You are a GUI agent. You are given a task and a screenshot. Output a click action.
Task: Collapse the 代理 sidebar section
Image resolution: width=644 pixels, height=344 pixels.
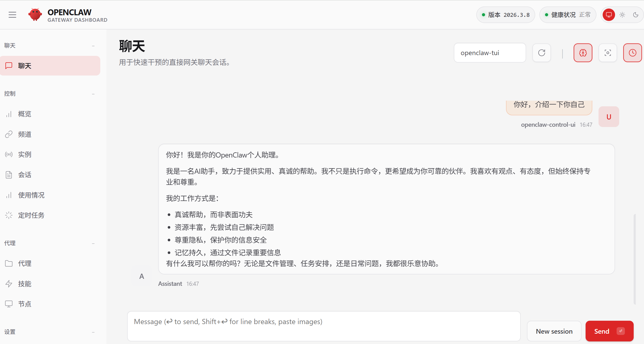[93, 243]
